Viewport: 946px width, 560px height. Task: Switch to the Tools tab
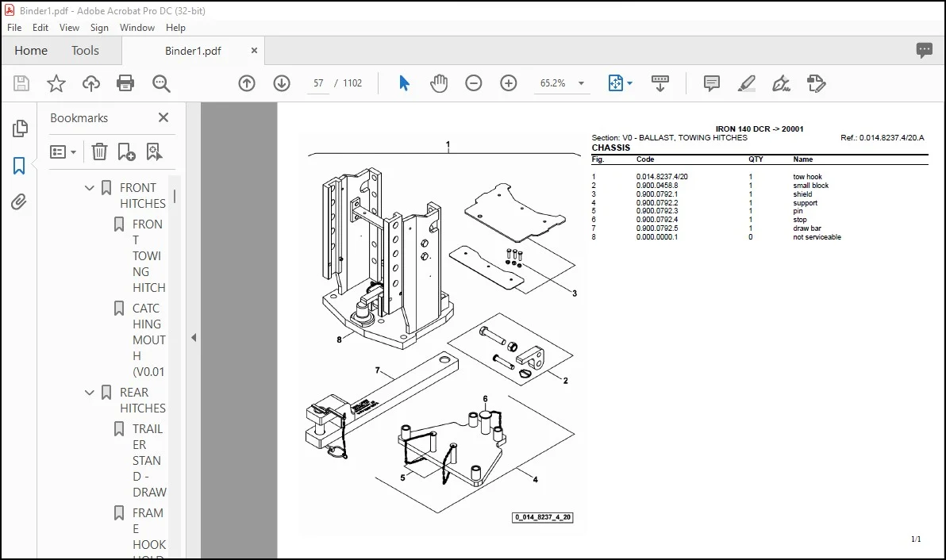[x=85, y=51]
